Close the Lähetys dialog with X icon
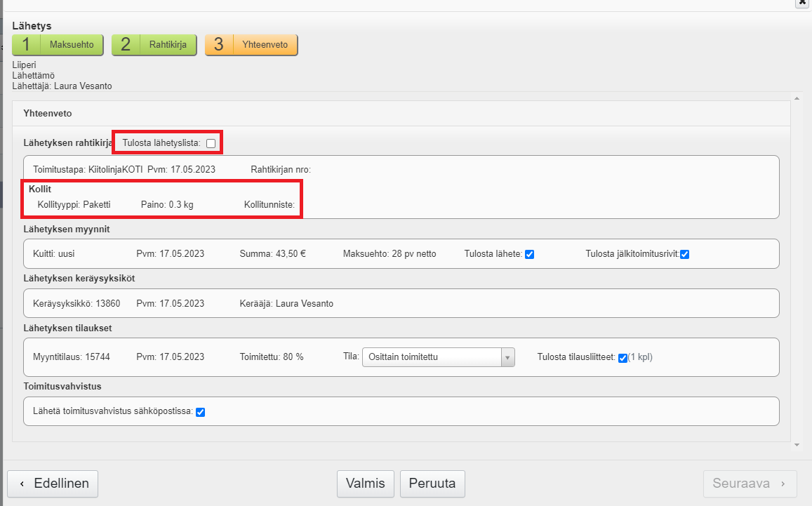Screen dimensions: 812x506 [x=803, y=3]
